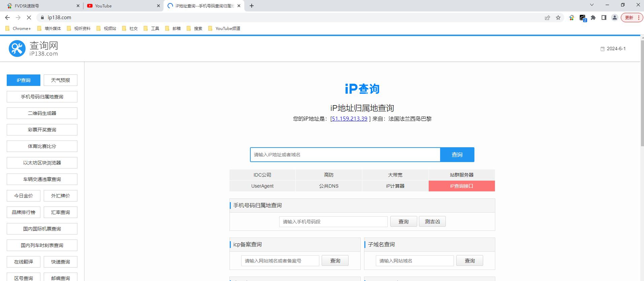Select iP查询 in the sidebar
The height and width of the screenshot is (281, 644).
tap(24, 80)
